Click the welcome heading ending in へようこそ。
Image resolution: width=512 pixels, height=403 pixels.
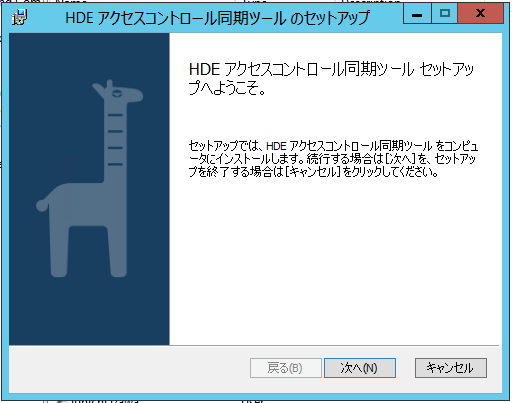click(331, 79)
